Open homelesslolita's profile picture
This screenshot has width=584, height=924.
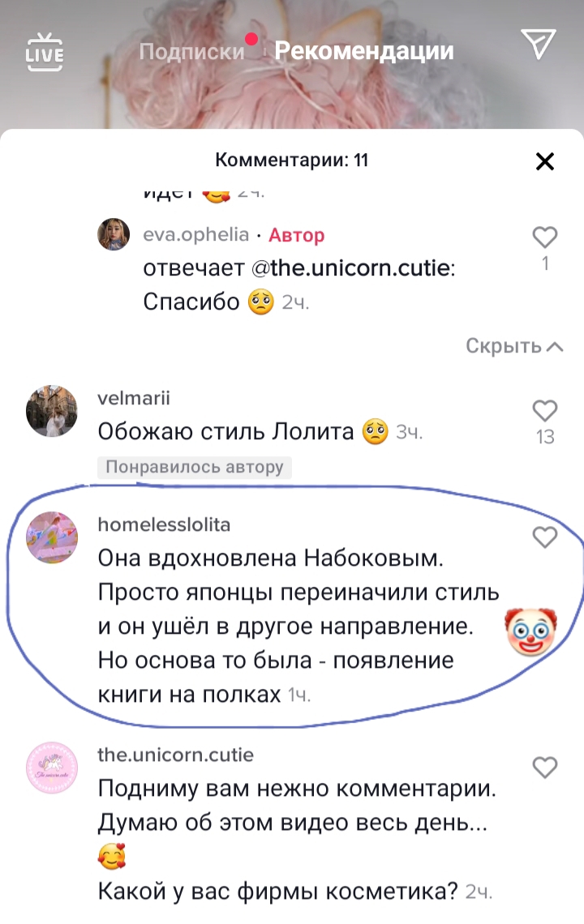coord(52,537)
